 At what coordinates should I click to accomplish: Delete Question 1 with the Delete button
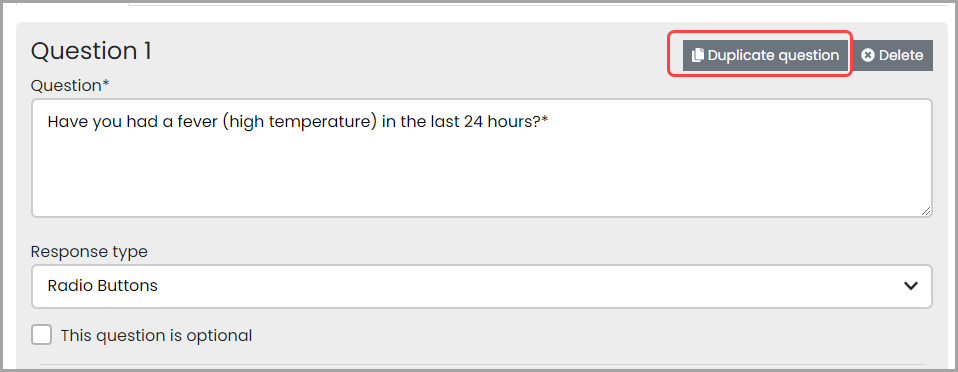[892, 56]
